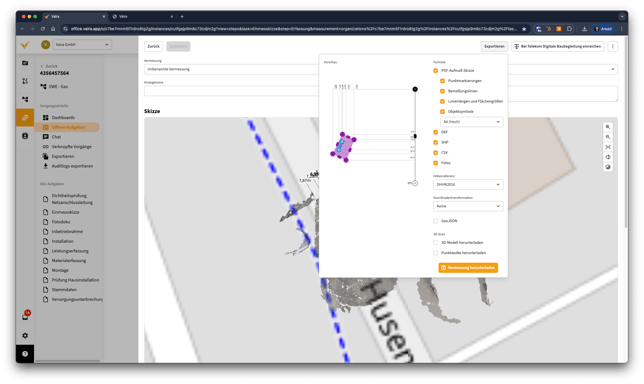Enable 3D-Modell herunterladen checkbox

(436, 242)
